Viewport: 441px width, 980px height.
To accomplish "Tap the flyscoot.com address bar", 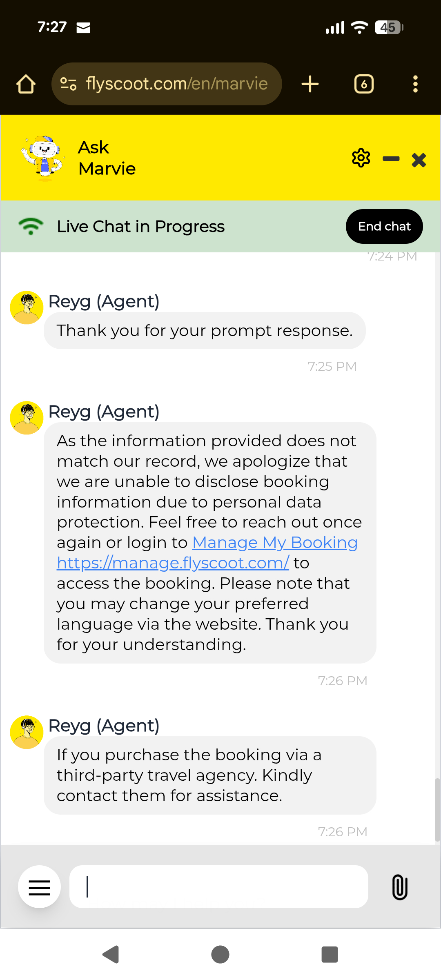I will point(176,84).
